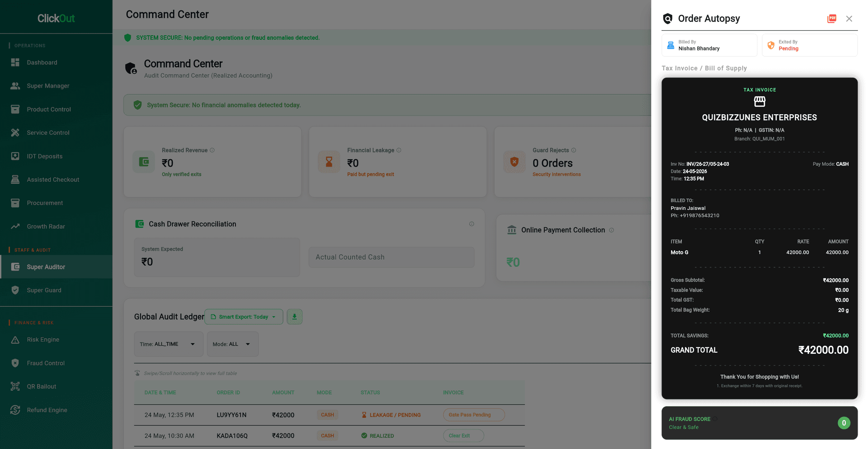
Task: Click the Fraud Control shield icon
Action: pos(15,363)
